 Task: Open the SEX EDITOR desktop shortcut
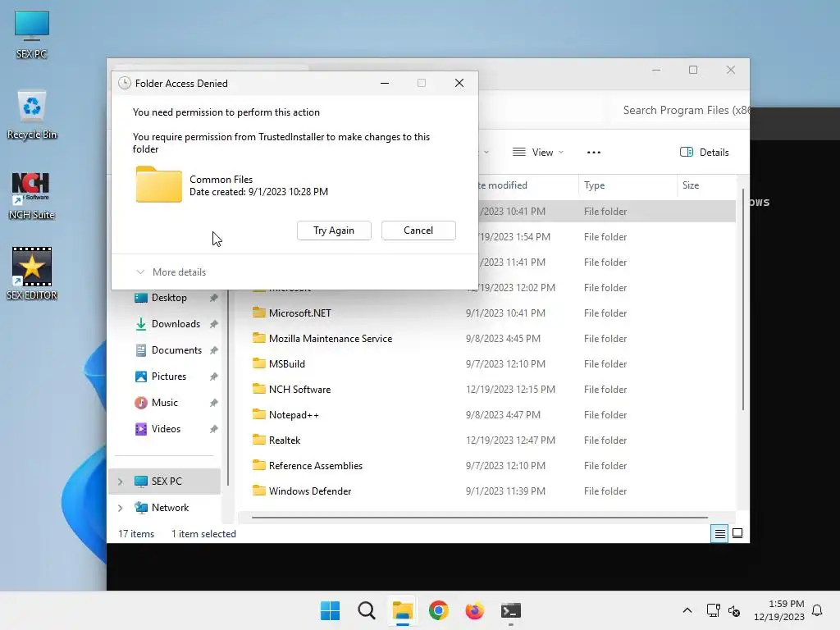32,273
